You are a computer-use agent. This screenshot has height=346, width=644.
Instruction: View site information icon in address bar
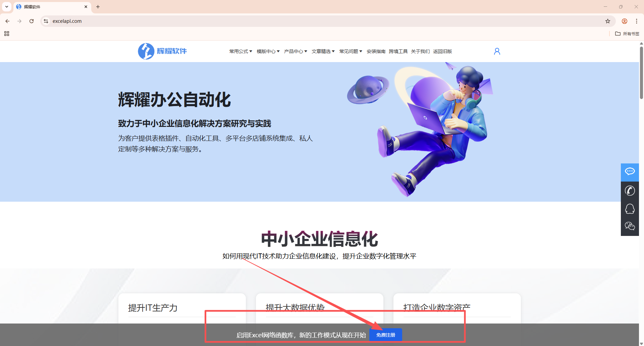coord(46,21)
